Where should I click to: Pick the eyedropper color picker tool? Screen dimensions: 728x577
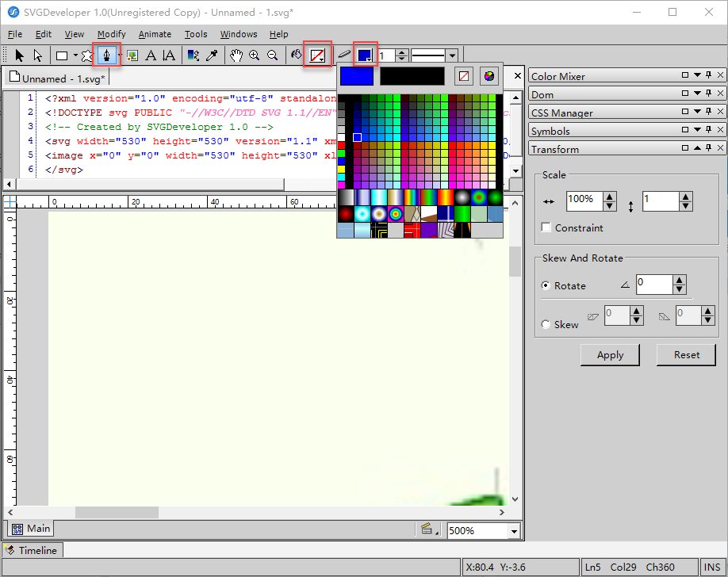coord(213,55)
